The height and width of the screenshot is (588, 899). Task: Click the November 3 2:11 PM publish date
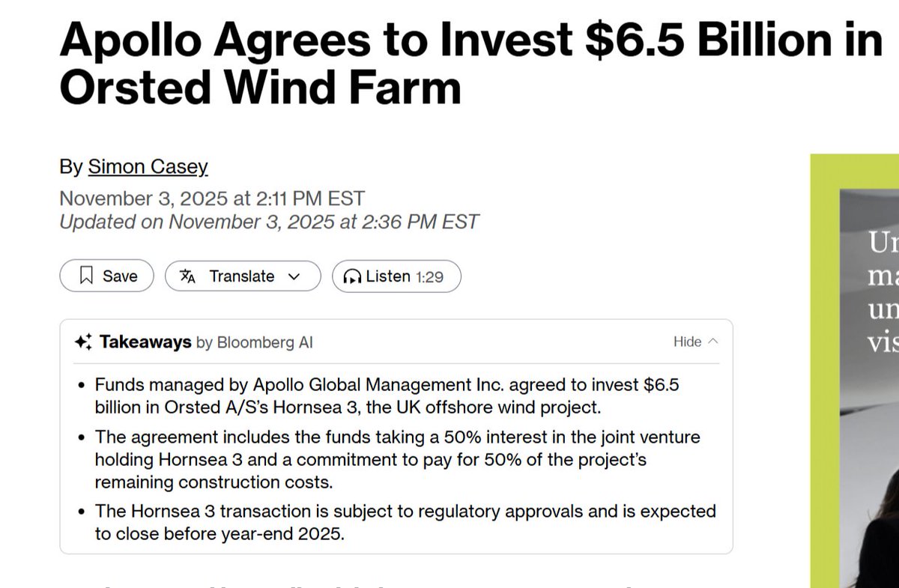(x=212, y=198)
